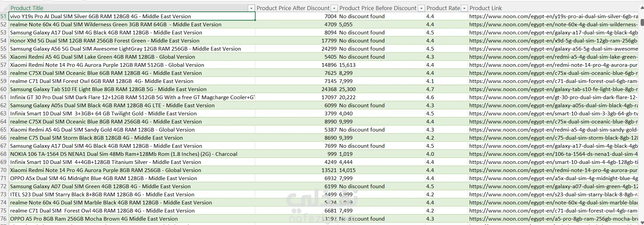Open Product Price After Discount filter dropdown
This screenshot has width=644, height=225.
click(x=334, y=8)
